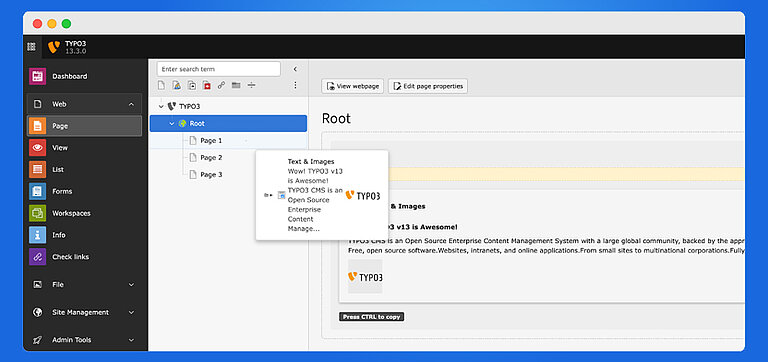
Task: Expand the File module group
Action: click(x=131, y=285)
